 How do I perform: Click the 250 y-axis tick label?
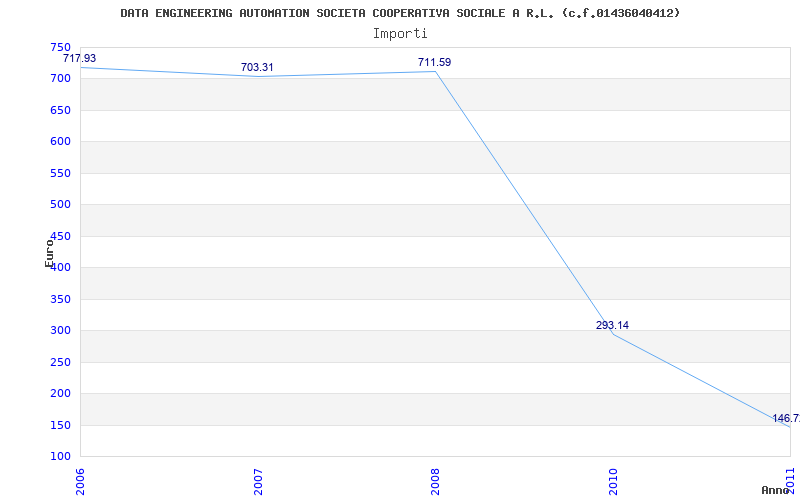click(x=60, y=362)
